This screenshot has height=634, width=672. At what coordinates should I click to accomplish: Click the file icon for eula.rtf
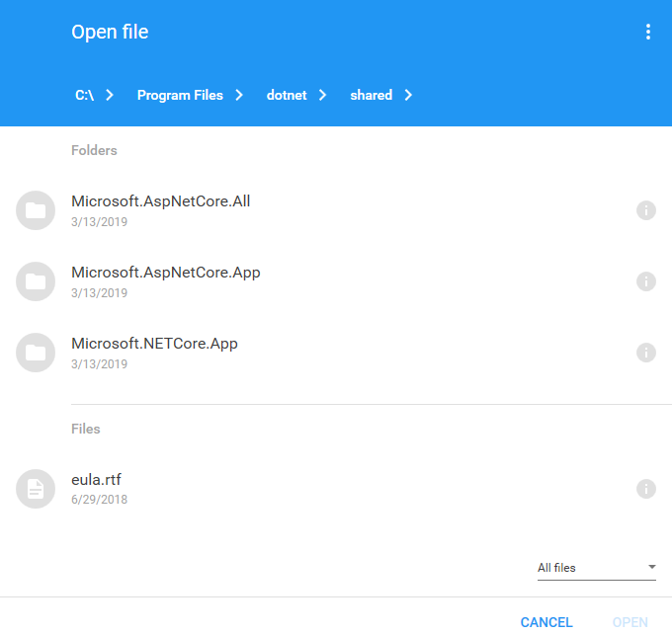pos(36,489)
